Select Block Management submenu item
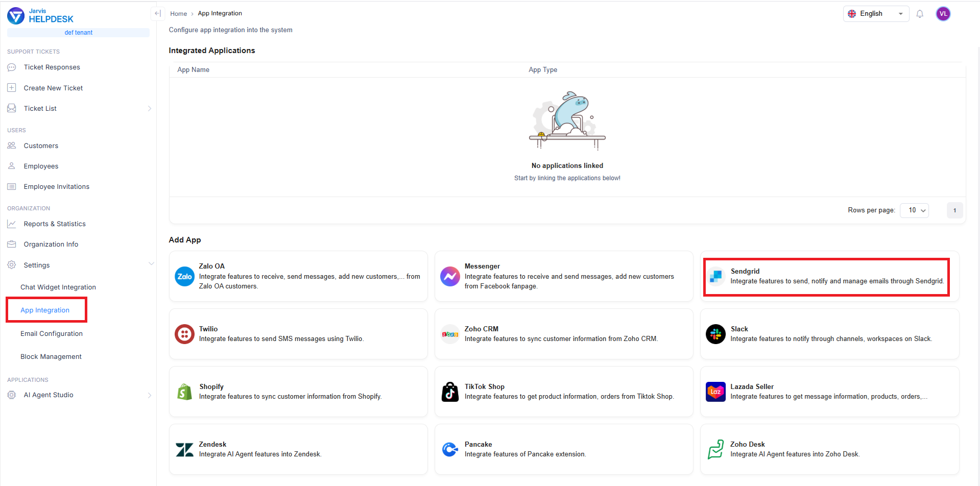 [x=51, y=356]
